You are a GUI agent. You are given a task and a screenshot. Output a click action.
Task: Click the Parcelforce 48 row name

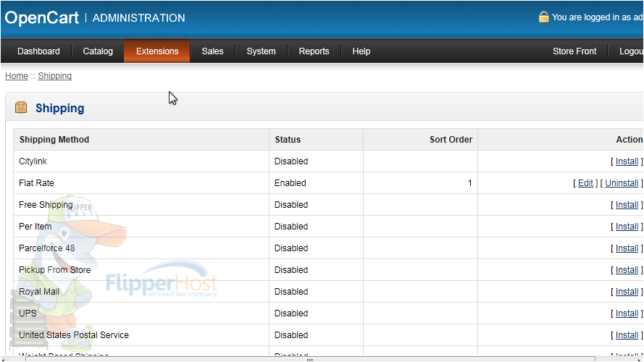[x=47, y=248]
